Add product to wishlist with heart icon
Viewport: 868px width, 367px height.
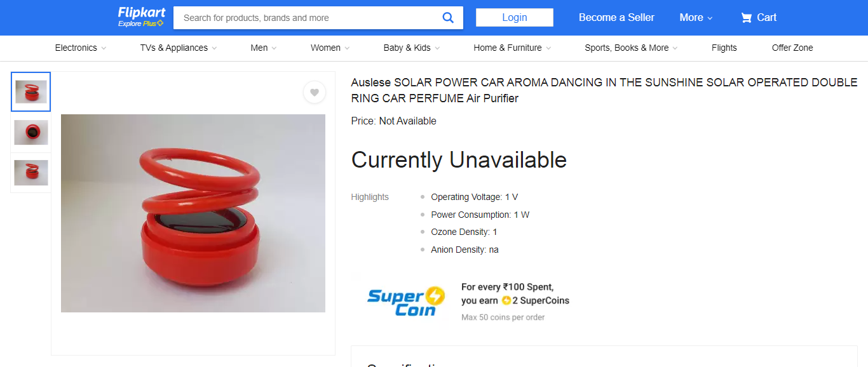click(314, 93)
